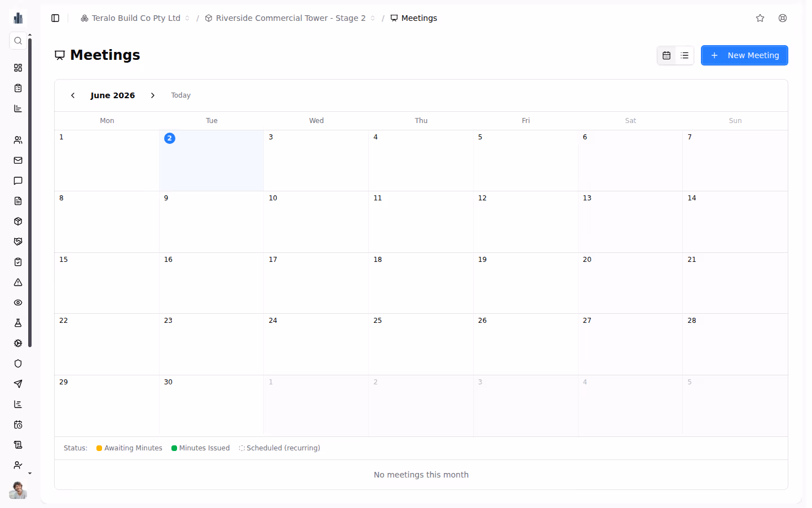Open the calendar clock icon in sidebar

(x=18, y=424)
